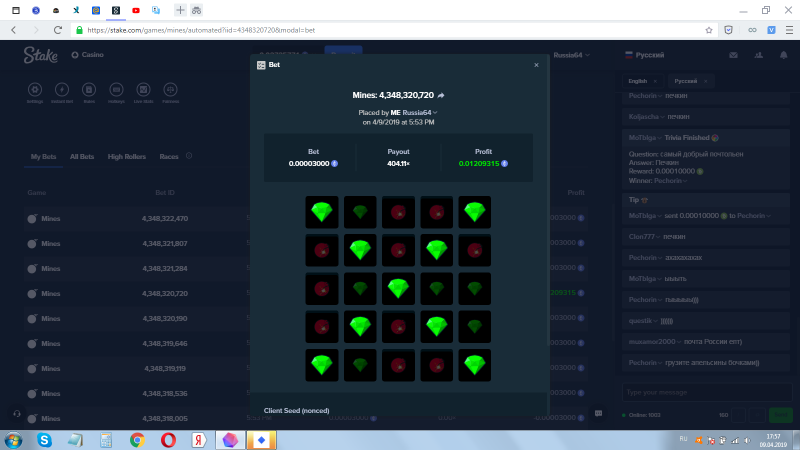Toggle the chat panel speech-bubble icon
800x450 pixels.
598,414
